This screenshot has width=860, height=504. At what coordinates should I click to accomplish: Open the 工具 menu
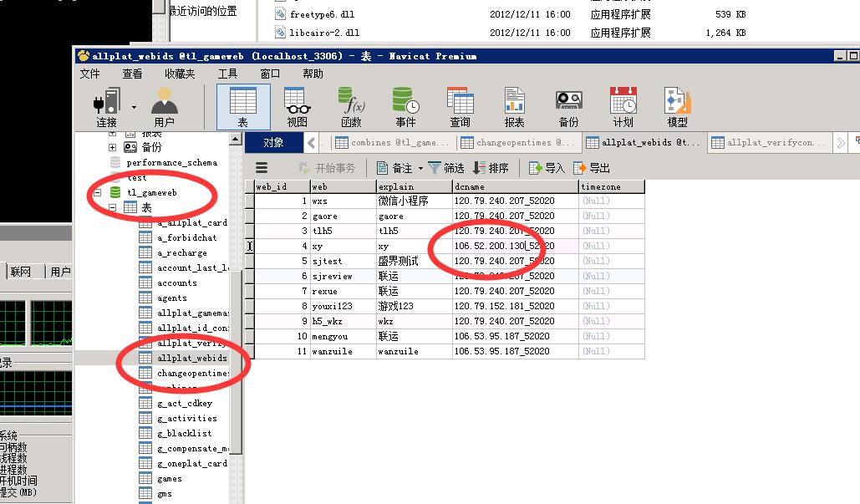227,74
